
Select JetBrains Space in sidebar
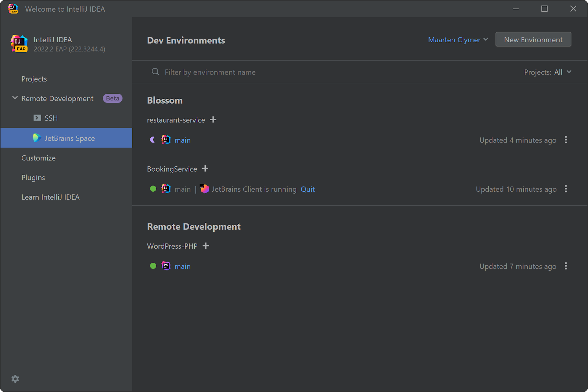66,138
